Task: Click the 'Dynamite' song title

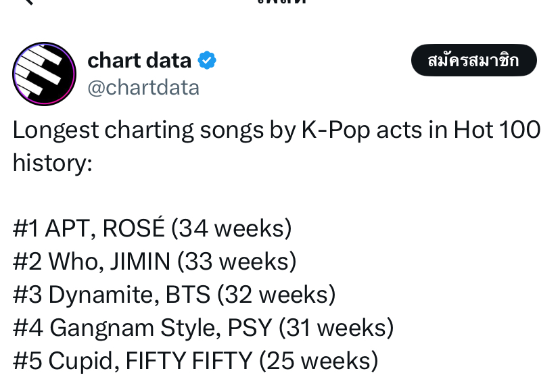Action: pyautogui.click(x=103, y=295)
